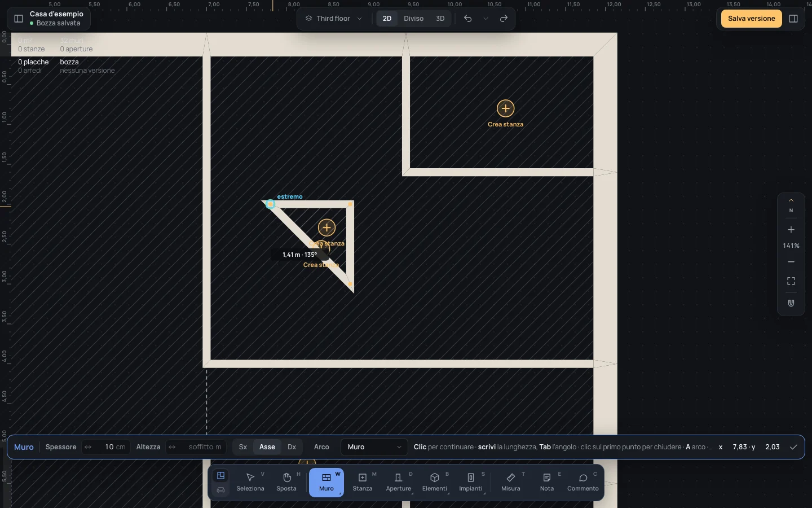Viewport: 812px width, 508px height.
Task: Confirm wall with the checkmark icon
Action: click(794, 447)
